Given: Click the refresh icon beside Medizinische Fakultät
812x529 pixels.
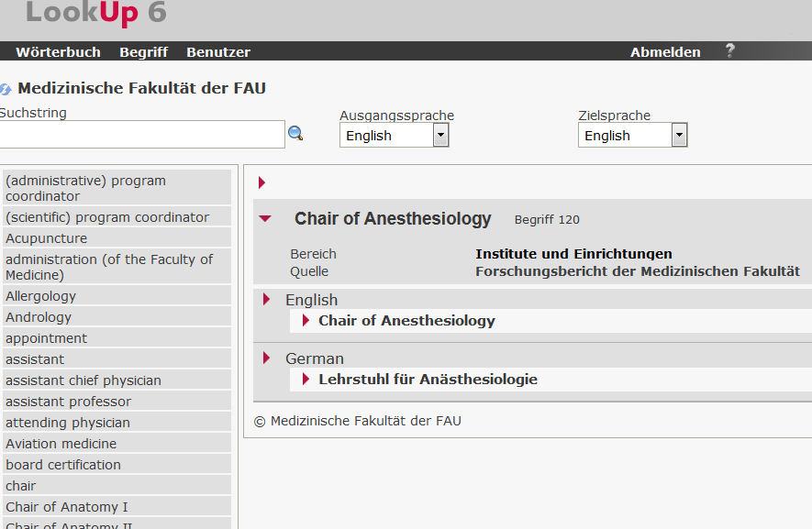Looking at the screenshot, I should (x=6, y=90).
